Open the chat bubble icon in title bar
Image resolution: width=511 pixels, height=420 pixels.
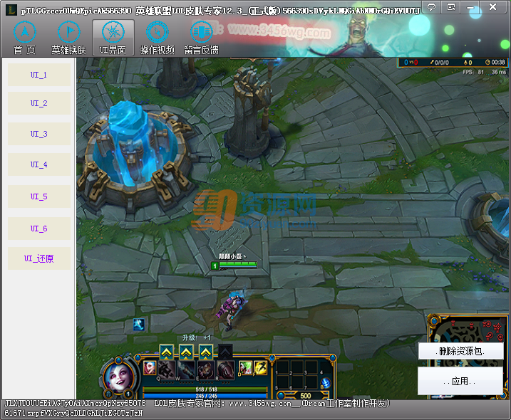[x=431, y=7]
